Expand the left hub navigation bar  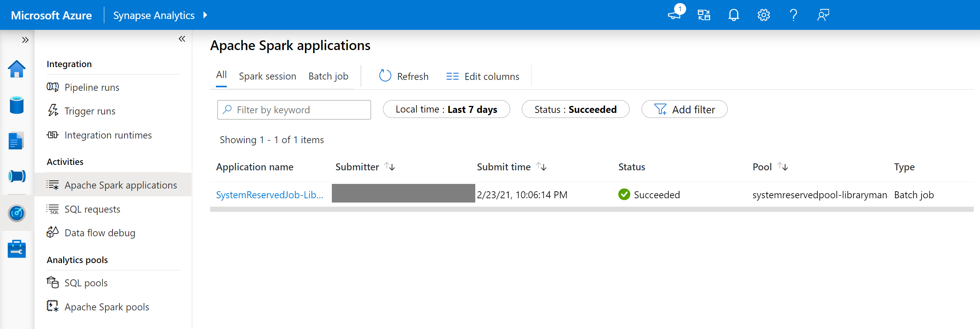click(25, 40)
